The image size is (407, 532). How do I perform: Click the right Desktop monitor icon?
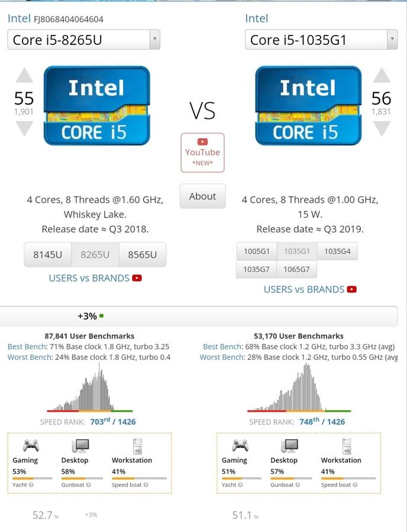point(289,446)
